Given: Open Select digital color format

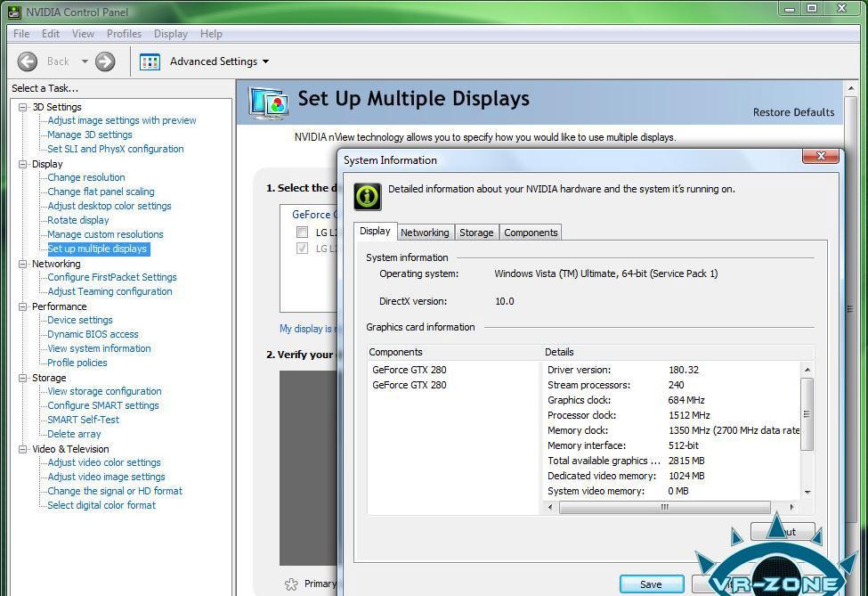Looking at the screenshot, I should point(101,505).
